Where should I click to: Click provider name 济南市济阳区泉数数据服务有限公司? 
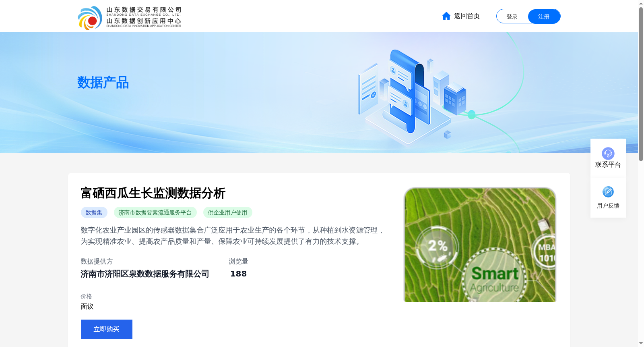(x=145, y=274)
